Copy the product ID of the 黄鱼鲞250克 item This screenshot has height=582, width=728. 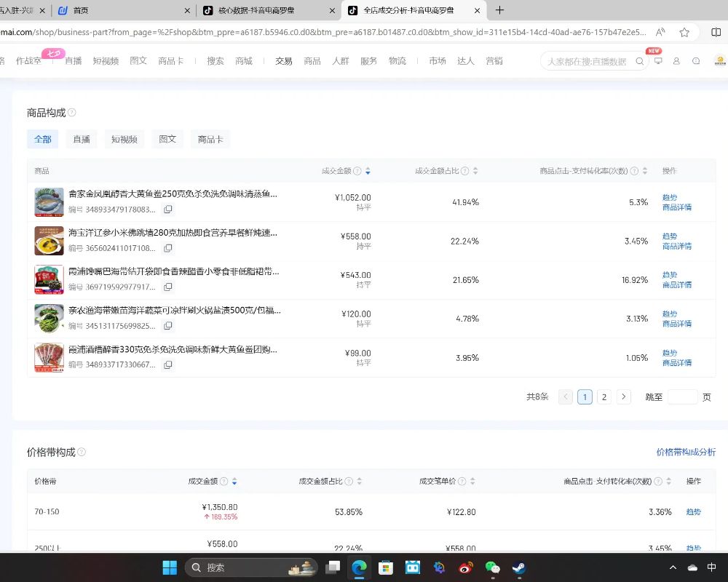[168, 210]
